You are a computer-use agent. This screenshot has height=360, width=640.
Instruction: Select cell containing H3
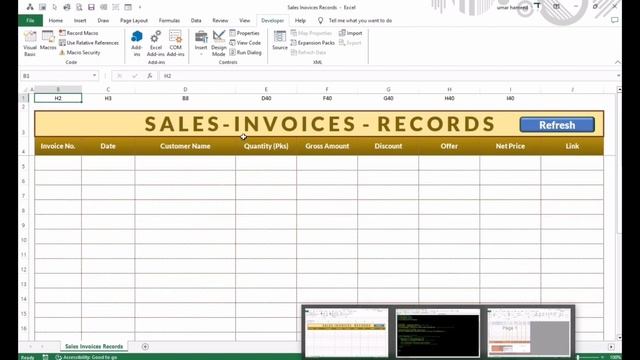(x=108, y=98)
